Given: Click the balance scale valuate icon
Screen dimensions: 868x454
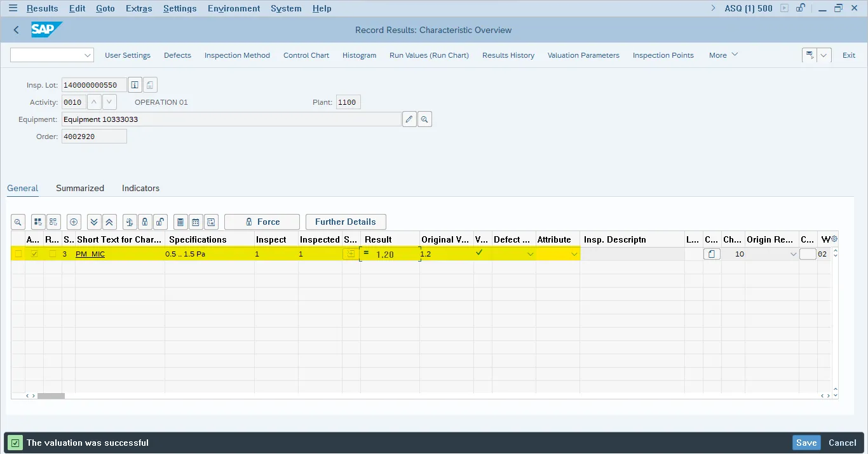Looking at the screenshot, I should [130, 222].
